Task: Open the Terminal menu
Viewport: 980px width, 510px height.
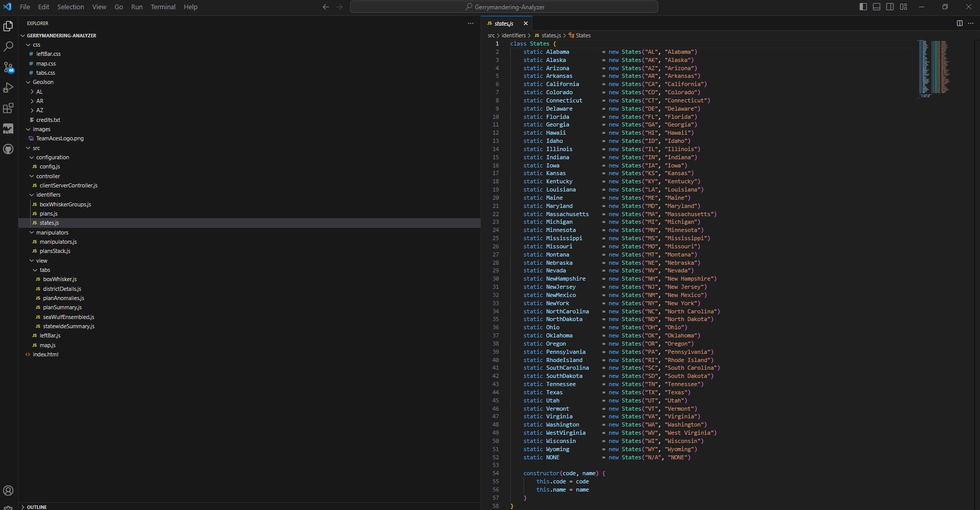Action: [x=163, y=7]
